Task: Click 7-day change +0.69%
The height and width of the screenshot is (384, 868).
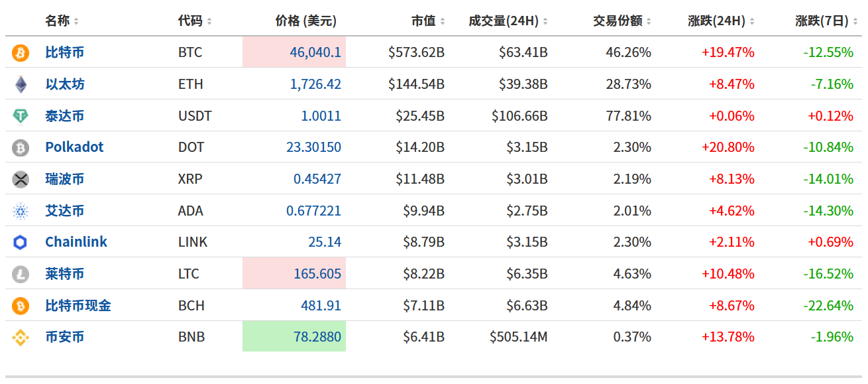Action: [x=830, y=242]
